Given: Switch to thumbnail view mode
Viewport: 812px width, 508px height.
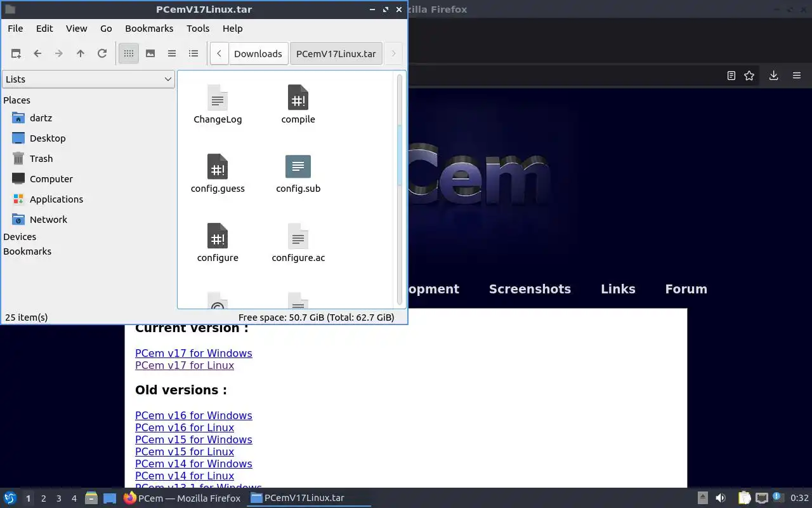Looking at the screenshot, I should pyautogui.click(x=150, y=54).
